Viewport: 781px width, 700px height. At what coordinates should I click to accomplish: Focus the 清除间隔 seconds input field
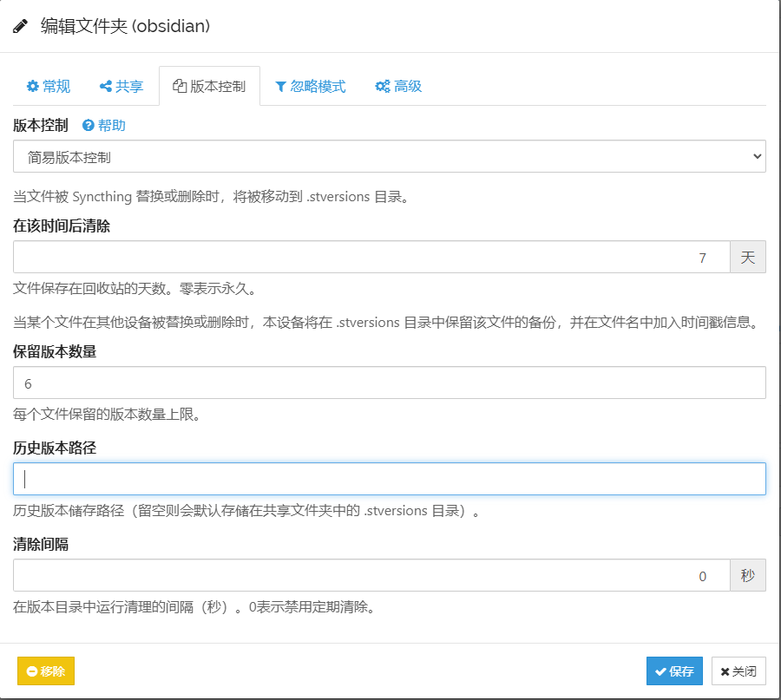371,576
